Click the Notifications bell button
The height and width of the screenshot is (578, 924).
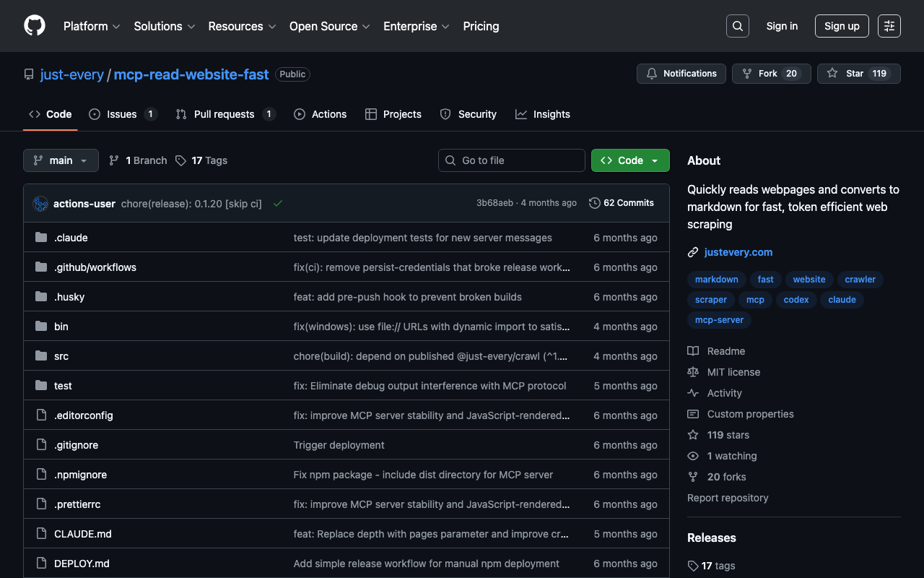[681, 74]
